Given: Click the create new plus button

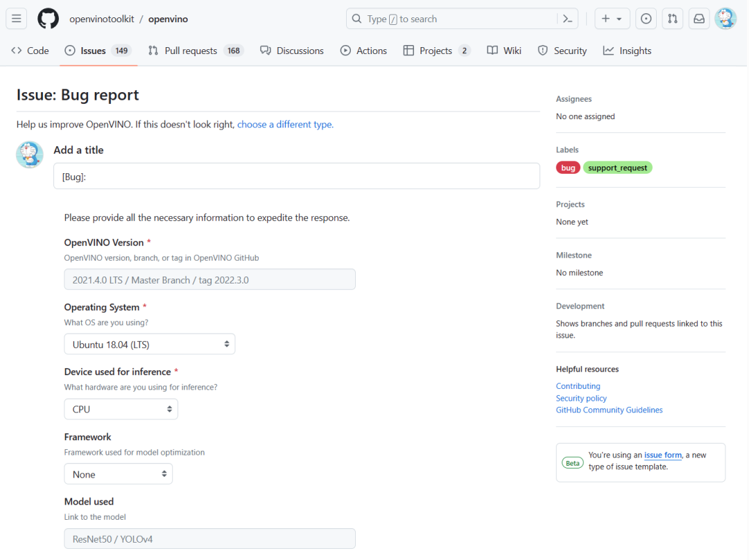Looking at the screenshot, I should [x=611, y=19].
